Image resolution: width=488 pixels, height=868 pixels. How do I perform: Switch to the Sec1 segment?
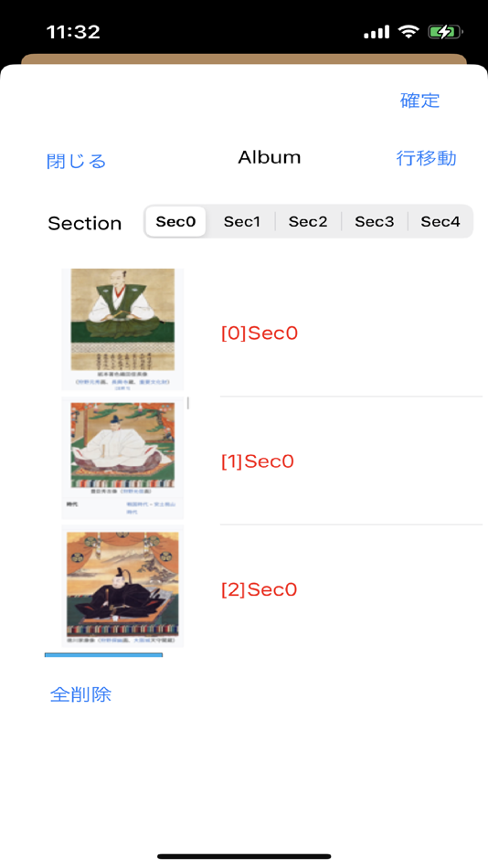click(x=241, y=221)
